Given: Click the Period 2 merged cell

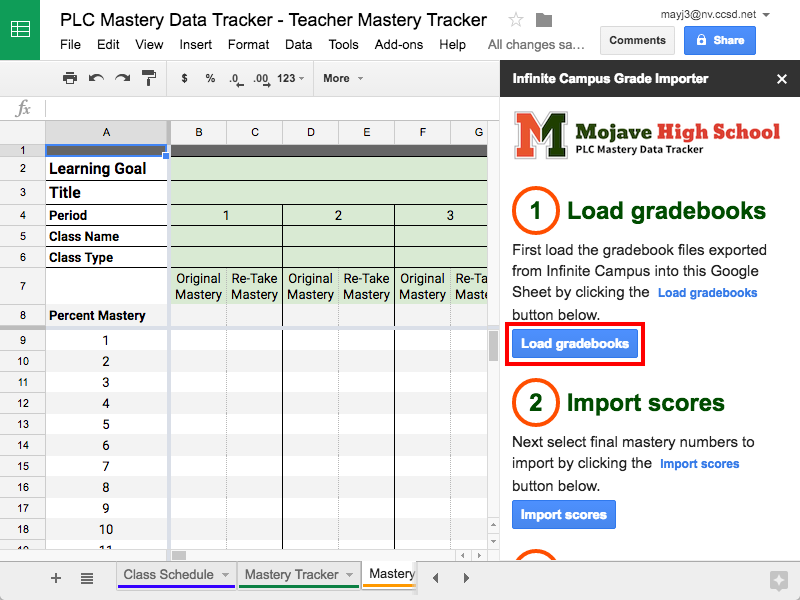Looking at the screenshot, I should (338, 215).
